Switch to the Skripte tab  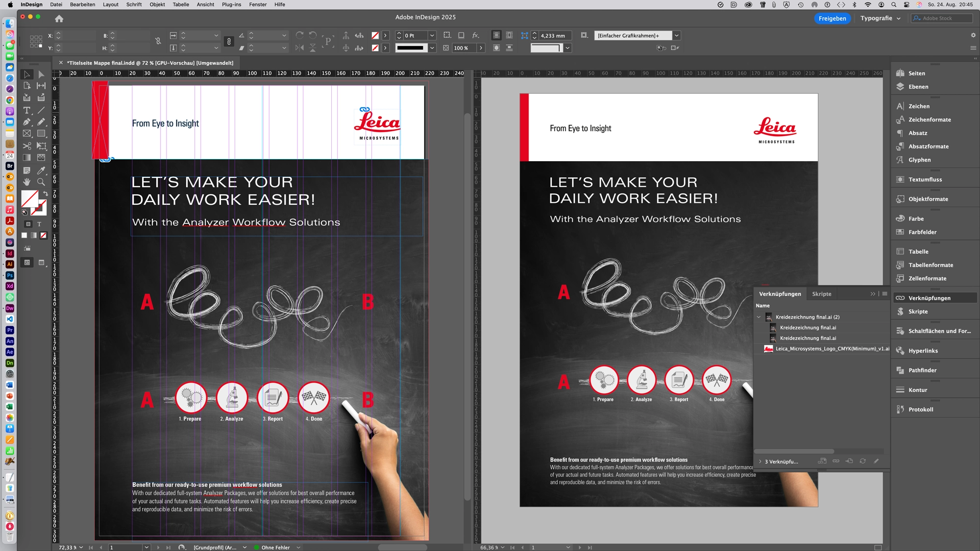point(821,294)
